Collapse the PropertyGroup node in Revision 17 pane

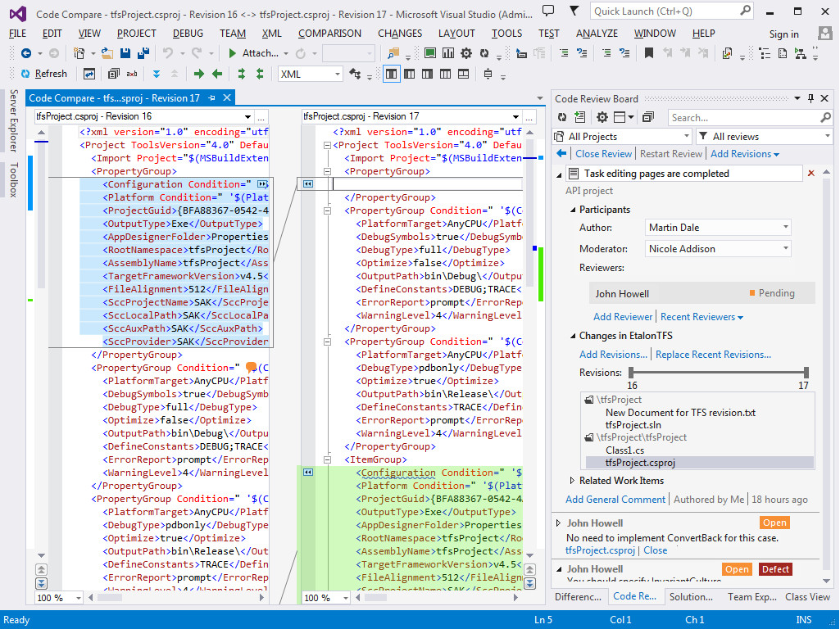(328, 171)
